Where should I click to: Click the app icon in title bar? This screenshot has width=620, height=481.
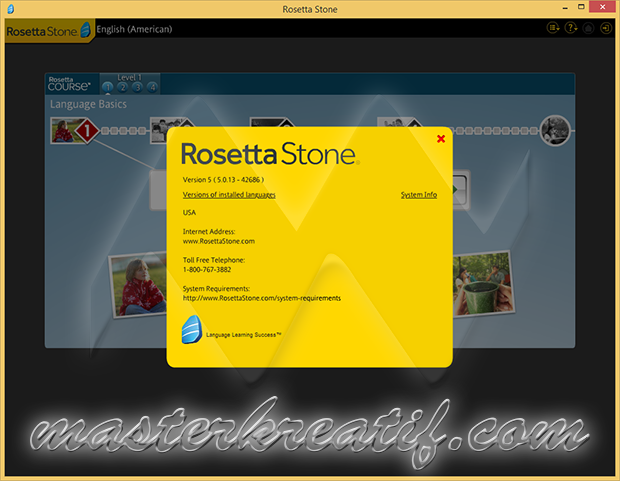click(11, 9)
